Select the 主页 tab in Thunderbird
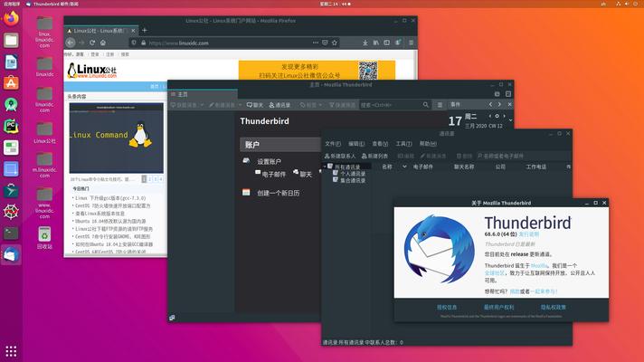The width and height of the screenshot is (644, 362). [203, 94]
